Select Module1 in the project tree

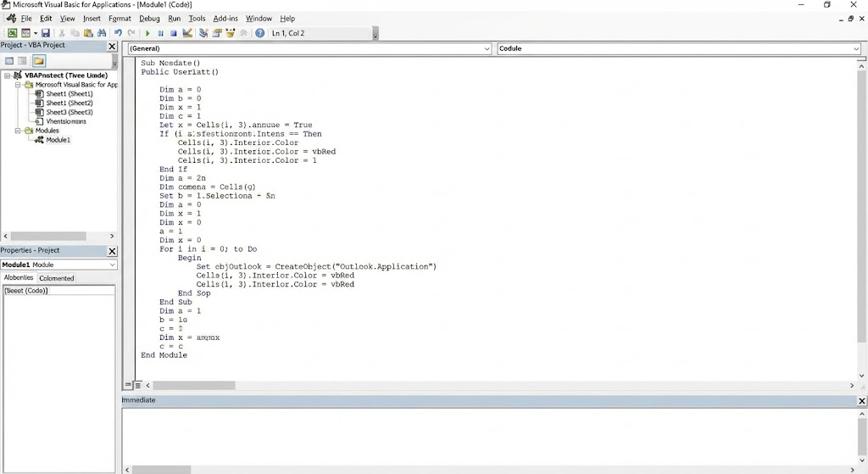pos(58,140)
